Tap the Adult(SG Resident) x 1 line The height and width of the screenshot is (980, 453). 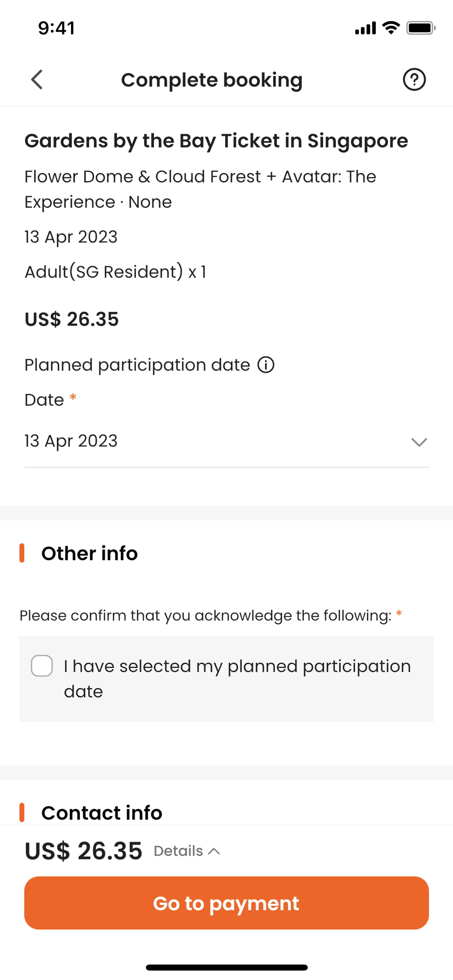[115, 272]
